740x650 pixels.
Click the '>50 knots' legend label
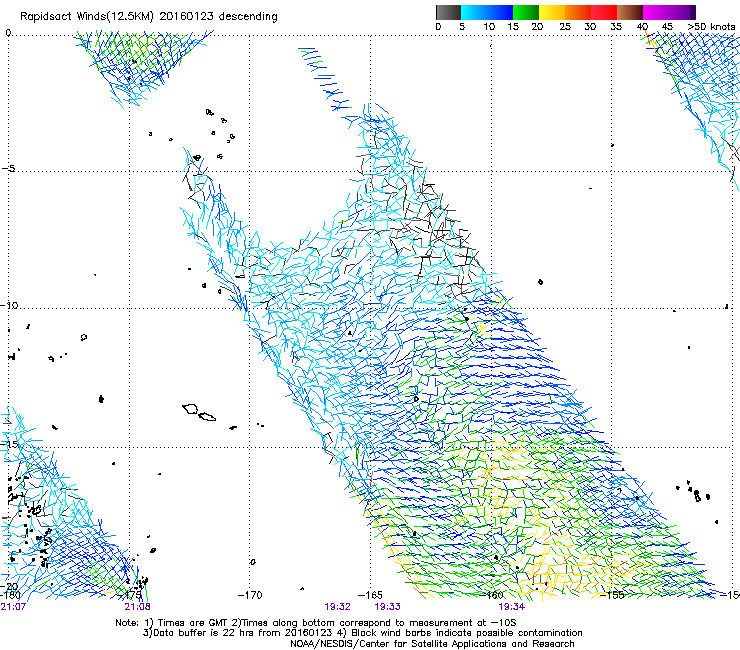tap(711, 27)
